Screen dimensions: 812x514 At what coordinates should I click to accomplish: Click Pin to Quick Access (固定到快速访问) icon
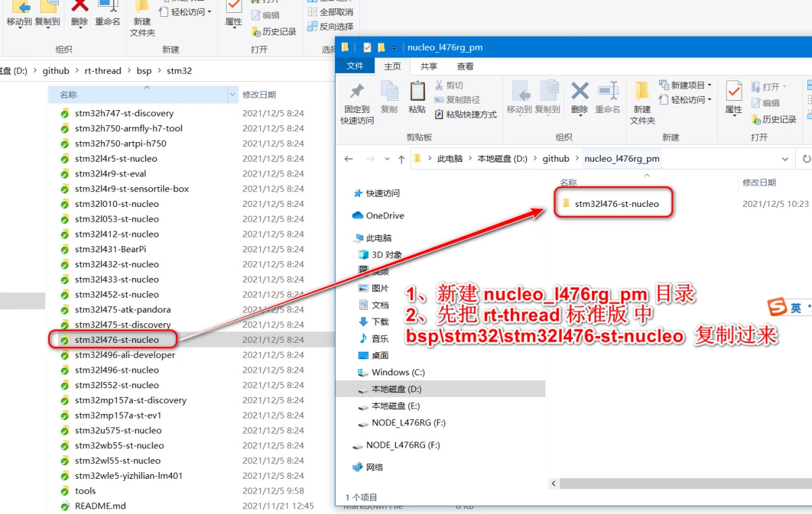click(357, 103)
